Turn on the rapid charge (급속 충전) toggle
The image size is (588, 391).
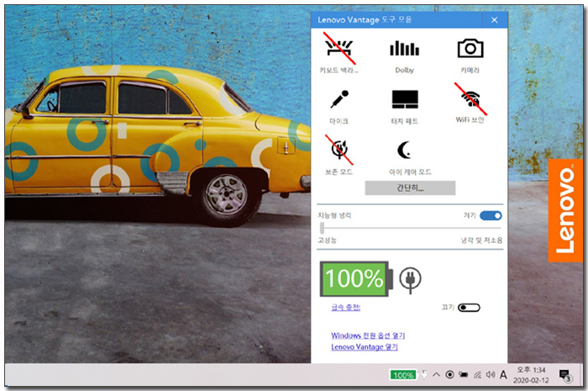pyautogui.click(x=469, y=308)
